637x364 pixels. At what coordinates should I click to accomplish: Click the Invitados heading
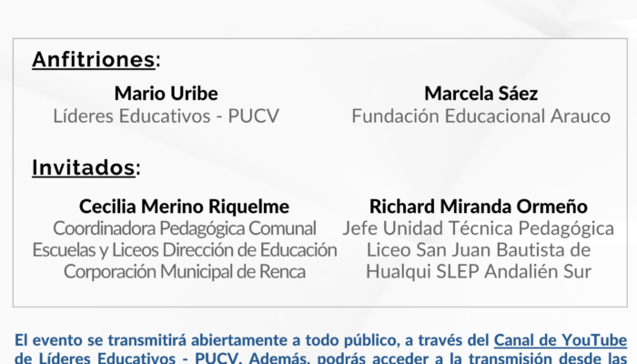tap(84, 167)
